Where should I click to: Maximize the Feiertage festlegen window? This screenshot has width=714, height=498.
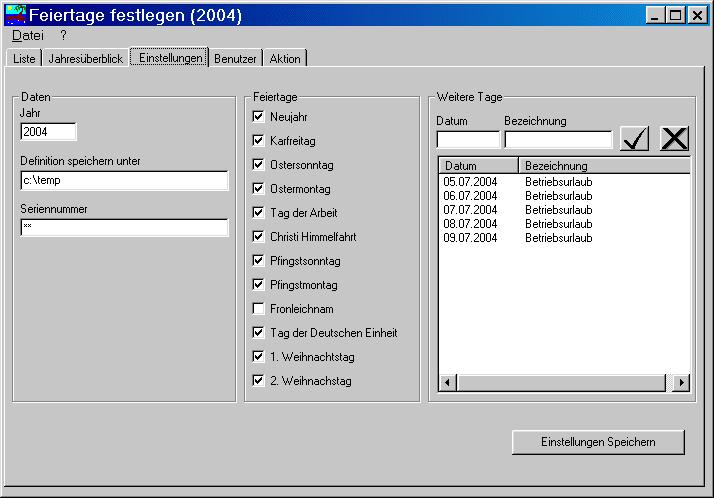676,15
